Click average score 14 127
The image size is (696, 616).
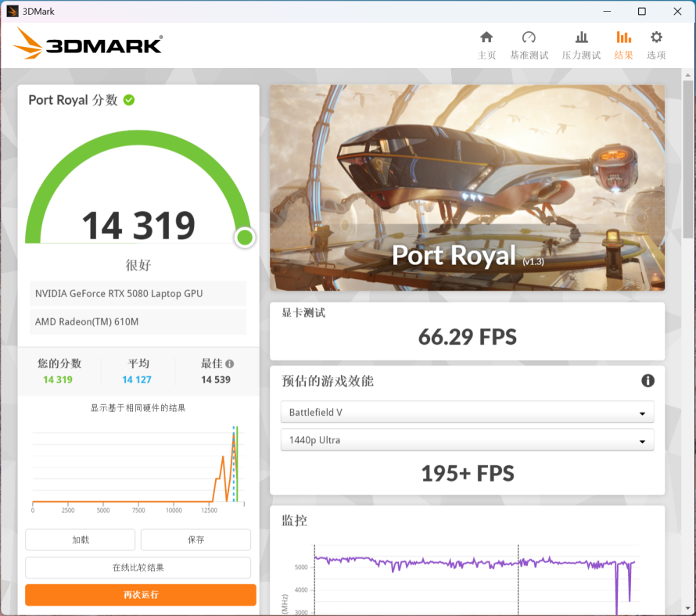coord(137,379)
